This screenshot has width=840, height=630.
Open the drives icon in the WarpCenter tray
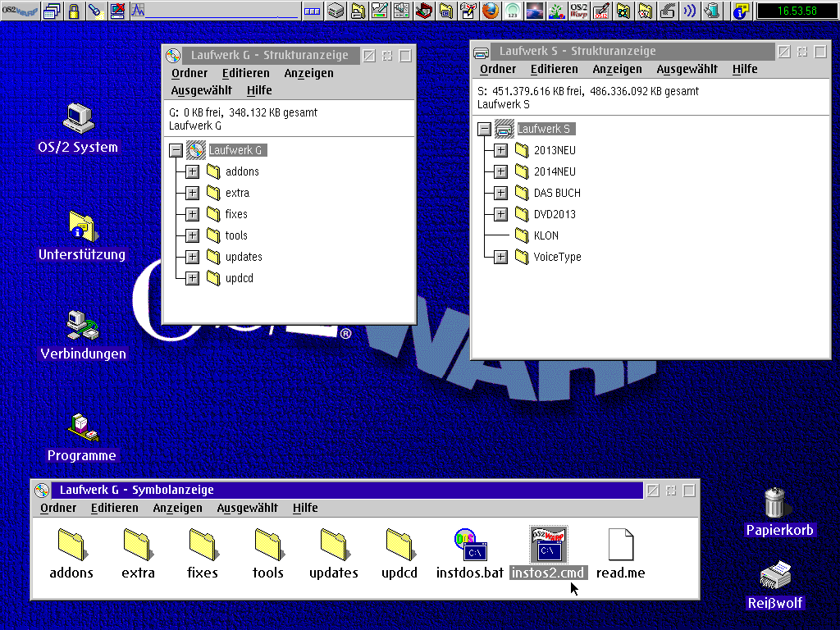tap(336, 11)
